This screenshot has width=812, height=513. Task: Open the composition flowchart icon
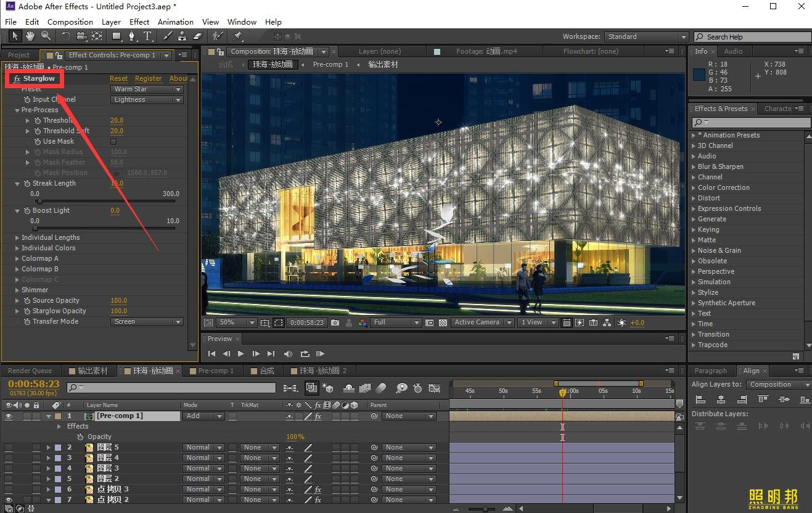coord(607,322)
